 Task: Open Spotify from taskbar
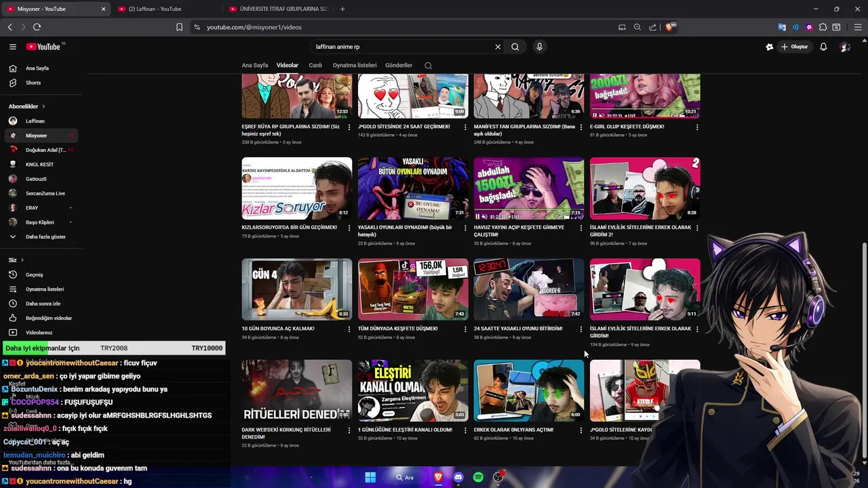478,477
